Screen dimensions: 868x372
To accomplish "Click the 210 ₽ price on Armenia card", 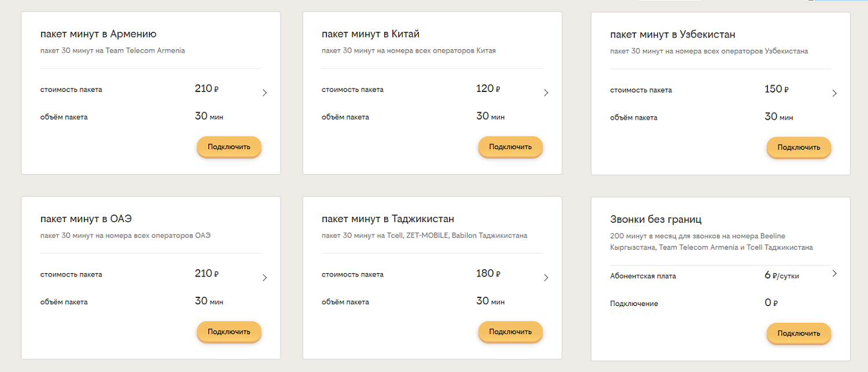I will [207, 89].
